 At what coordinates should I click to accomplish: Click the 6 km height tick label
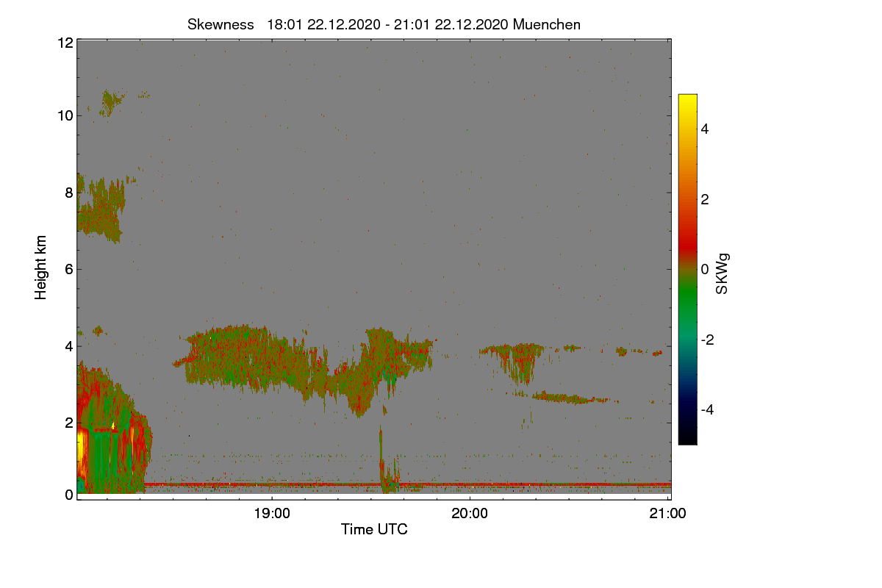pyautogui.click(x=68, y=269)
